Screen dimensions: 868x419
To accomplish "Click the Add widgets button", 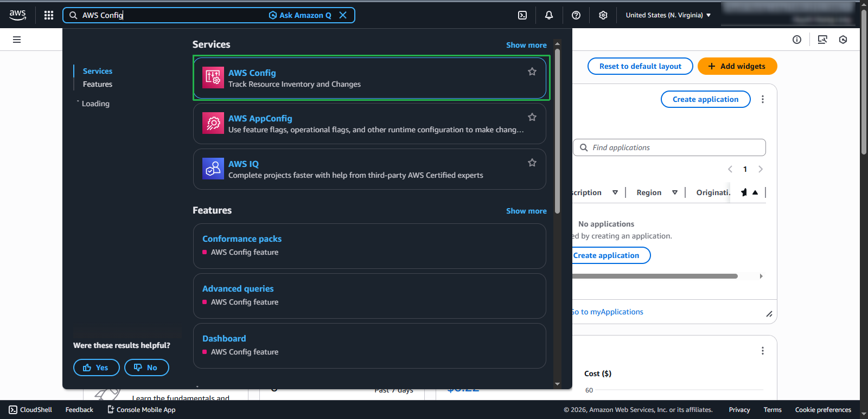I will pyautogui.click(x=737, y=66).
